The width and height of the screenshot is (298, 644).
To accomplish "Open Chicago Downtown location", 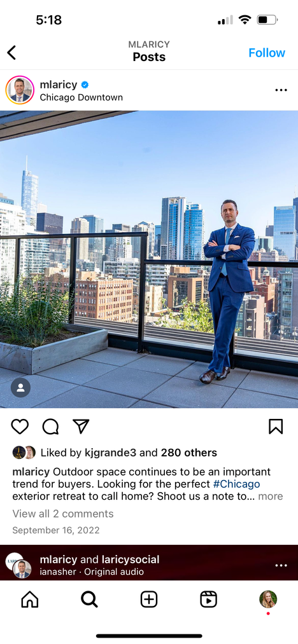I will 81,97.
